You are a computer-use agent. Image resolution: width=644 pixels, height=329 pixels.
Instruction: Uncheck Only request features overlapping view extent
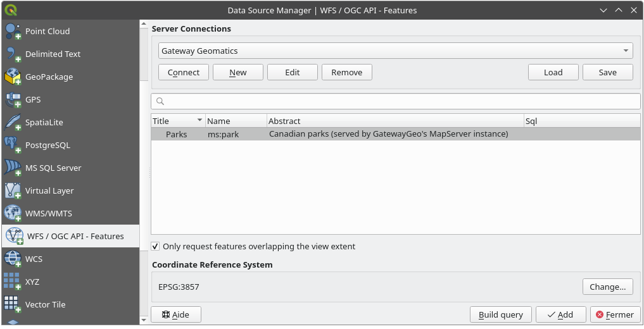(x=155, y=246)
